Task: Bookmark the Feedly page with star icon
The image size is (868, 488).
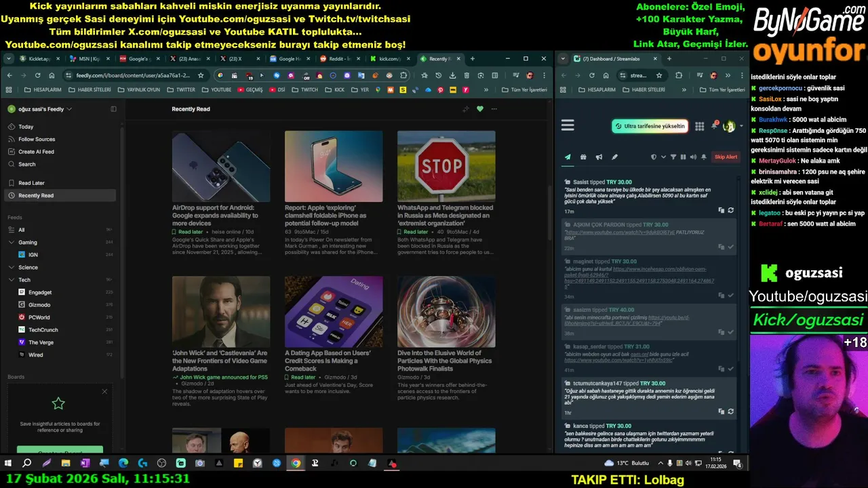Action: pyautogui.click(x=201, y=75)
